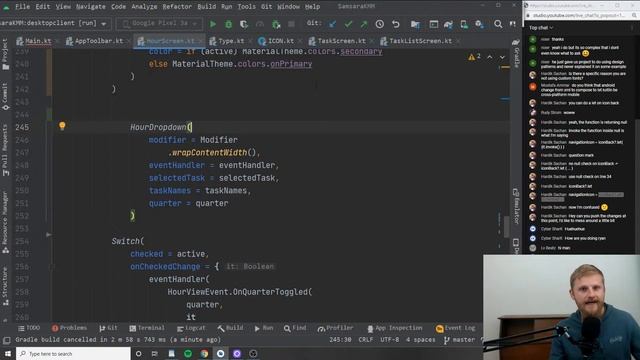The image size is (640, 360).
Task: Click master branch in status bar
Action: tap(460, 340)
